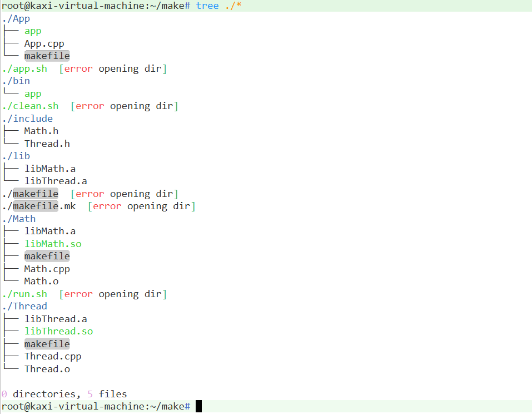Image resolution: width=532 pixels, height=414 pixels.
Task: Select the './Math' directory line
Action: click(x=19, y=219)
